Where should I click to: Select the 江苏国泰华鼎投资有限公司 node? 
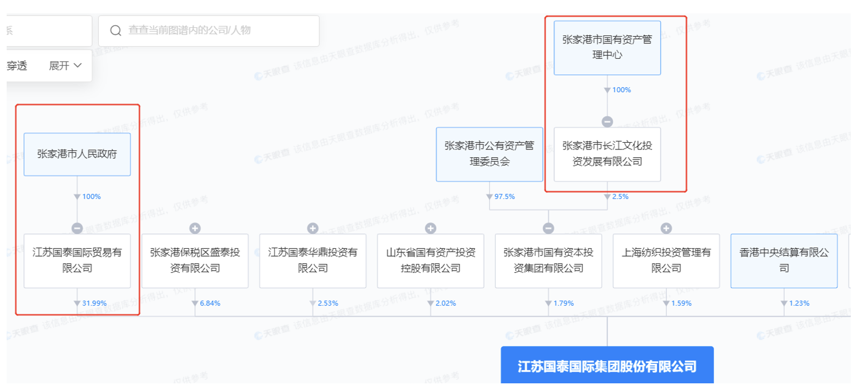pyautogui.click(x=312, y=261)
